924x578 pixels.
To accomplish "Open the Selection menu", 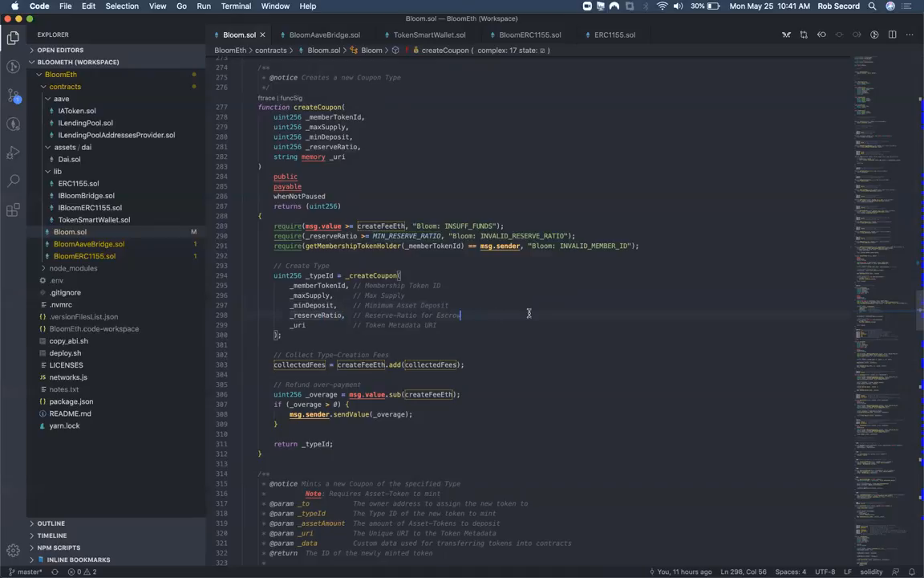I will click(x=122, y=6).
